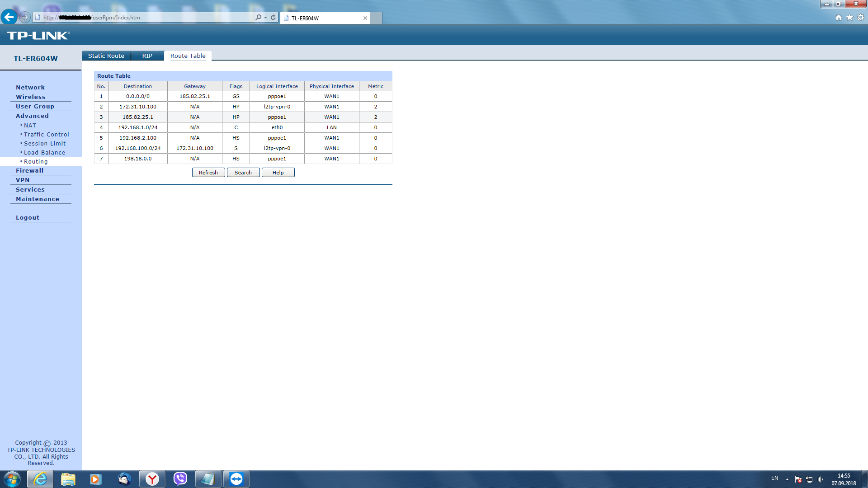Open Internet Explorer from the taskbar
Viewport: 868px width, 488px height.
click(x=40, y=479)
